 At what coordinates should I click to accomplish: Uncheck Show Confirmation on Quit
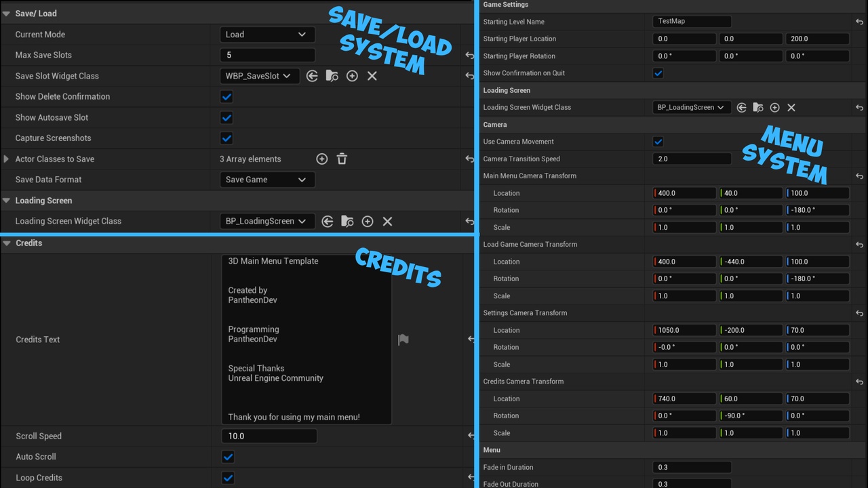(658, 73)
